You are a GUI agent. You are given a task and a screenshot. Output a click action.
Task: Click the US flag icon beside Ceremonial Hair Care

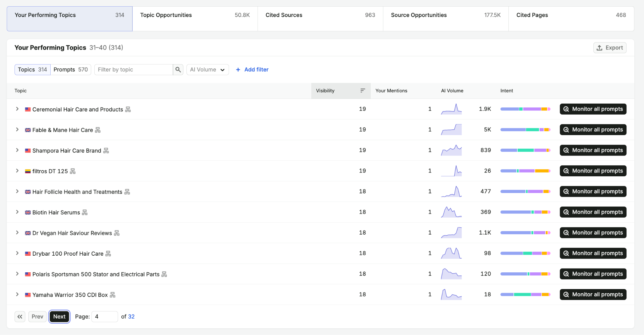28,110
